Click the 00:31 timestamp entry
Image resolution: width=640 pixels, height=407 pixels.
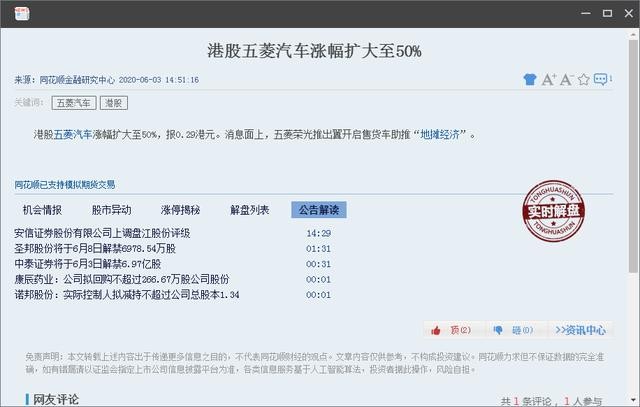[x=318, y=264]
